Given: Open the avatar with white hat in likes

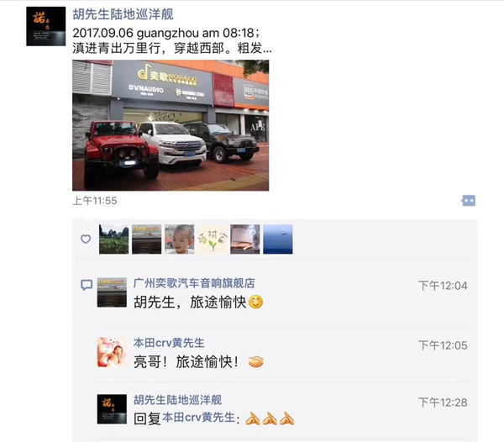Looking at the screenshot, I should tap(245, 239).
